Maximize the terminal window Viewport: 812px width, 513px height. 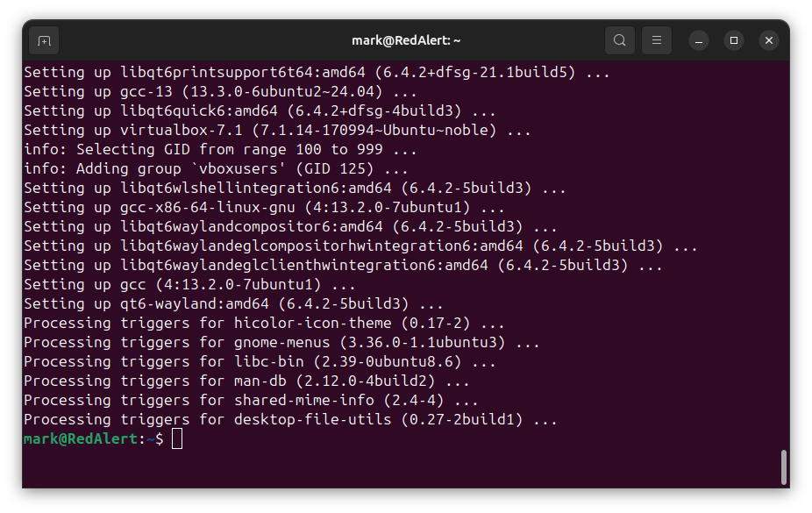734,40
